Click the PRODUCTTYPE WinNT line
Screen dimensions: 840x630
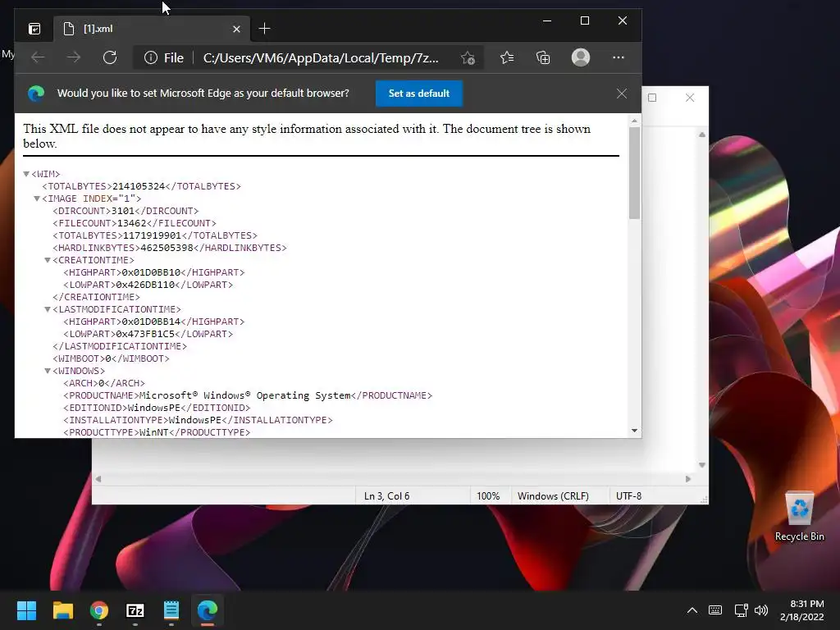coord(157,433)
